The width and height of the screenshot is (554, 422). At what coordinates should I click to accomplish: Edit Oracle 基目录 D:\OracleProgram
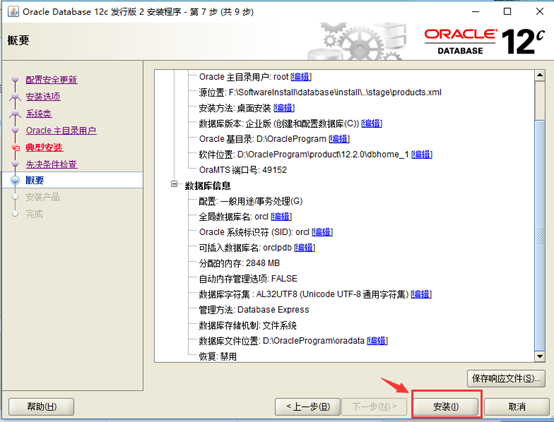pos(339,139)
